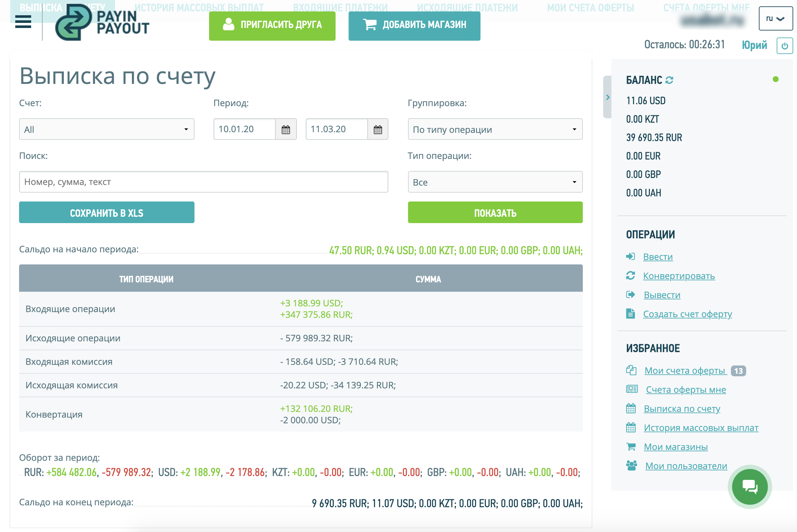Viewport: 797px width, 532px height.
Task: Open calendar picker for start date
Action: (286, 129)
